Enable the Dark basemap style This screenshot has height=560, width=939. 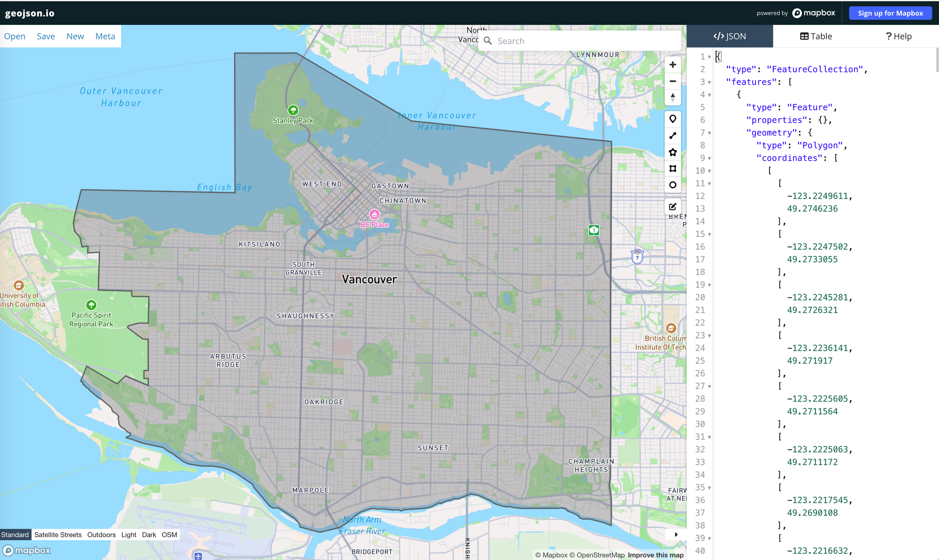(x=149, y=535)
